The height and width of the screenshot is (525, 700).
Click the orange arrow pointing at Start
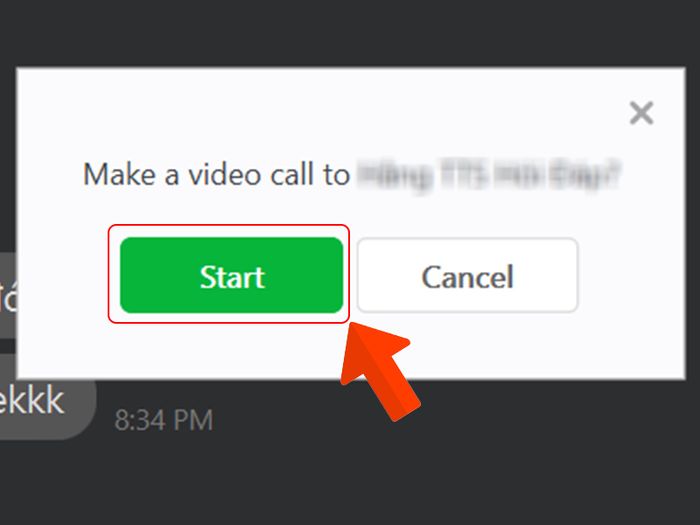click(x=379, y=371)
